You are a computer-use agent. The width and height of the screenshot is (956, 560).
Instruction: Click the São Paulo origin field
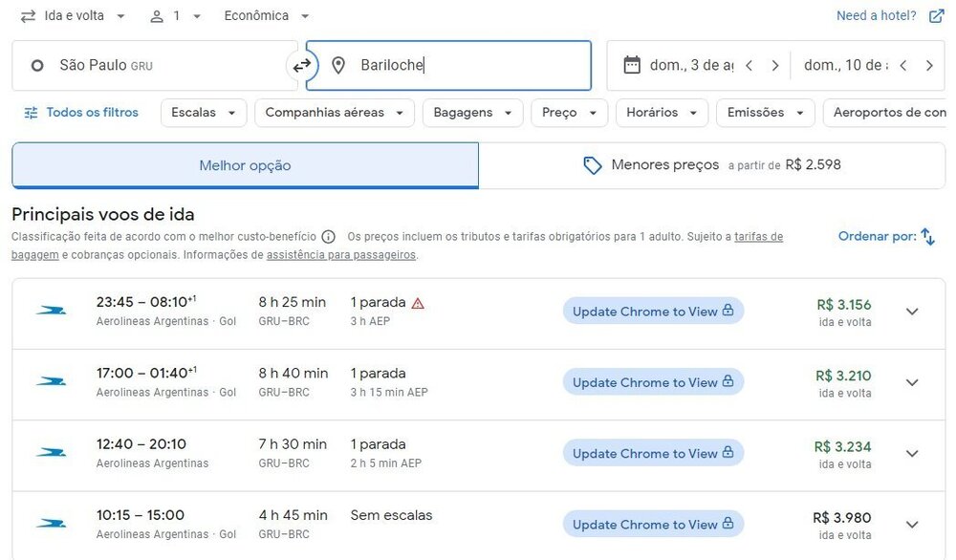(153, 66)
